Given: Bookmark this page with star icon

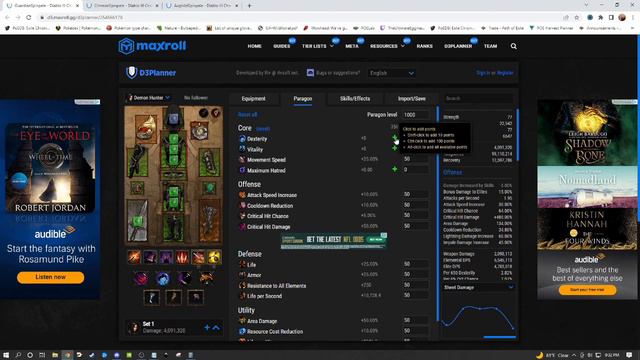Looking at the screenshot, I should [577, 18].
